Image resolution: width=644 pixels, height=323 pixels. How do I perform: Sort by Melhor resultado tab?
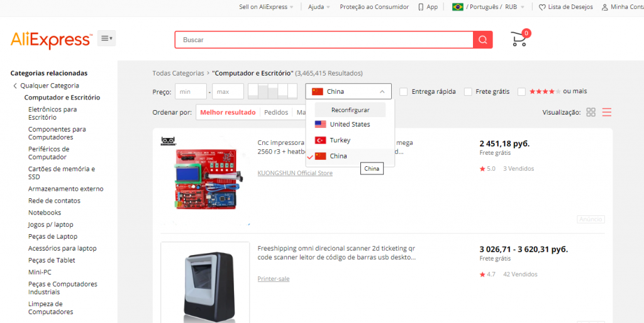pyautogui.click(x=228, y=112)
